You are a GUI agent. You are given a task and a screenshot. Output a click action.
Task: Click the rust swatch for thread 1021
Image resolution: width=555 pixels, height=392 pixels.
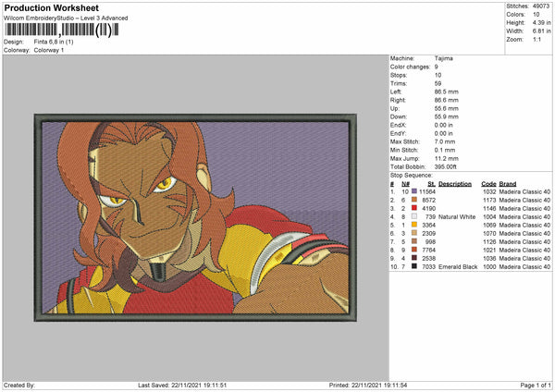[x=414, y=250]
